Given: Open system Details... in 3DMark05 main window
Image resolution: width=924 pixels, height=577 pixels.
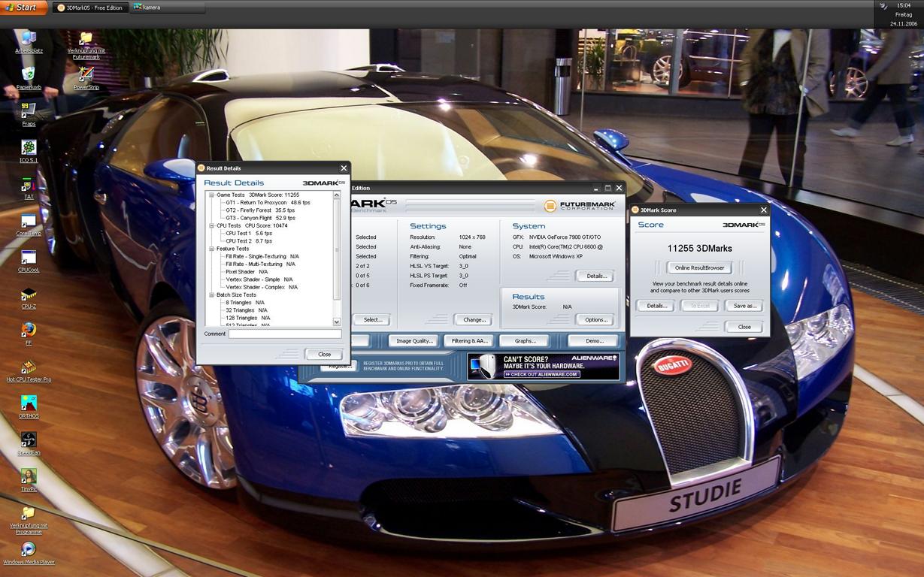Looking at the screenshot, I should point(596,276).
